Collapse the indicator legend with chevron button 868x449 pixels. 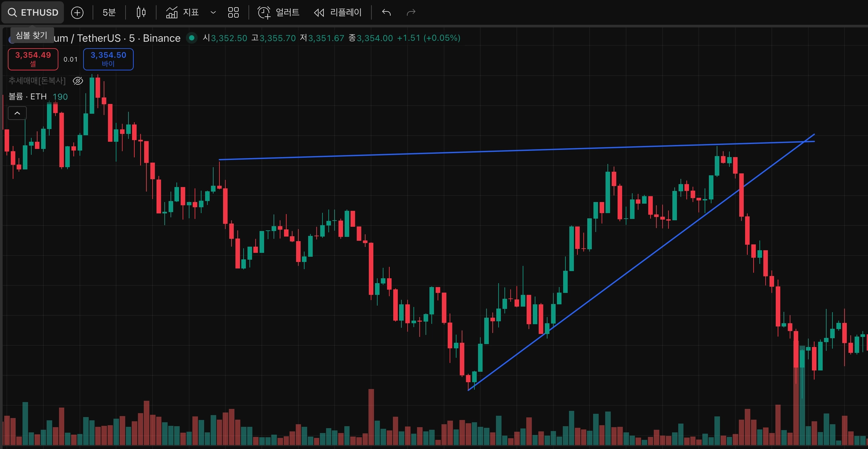[17, 113]
